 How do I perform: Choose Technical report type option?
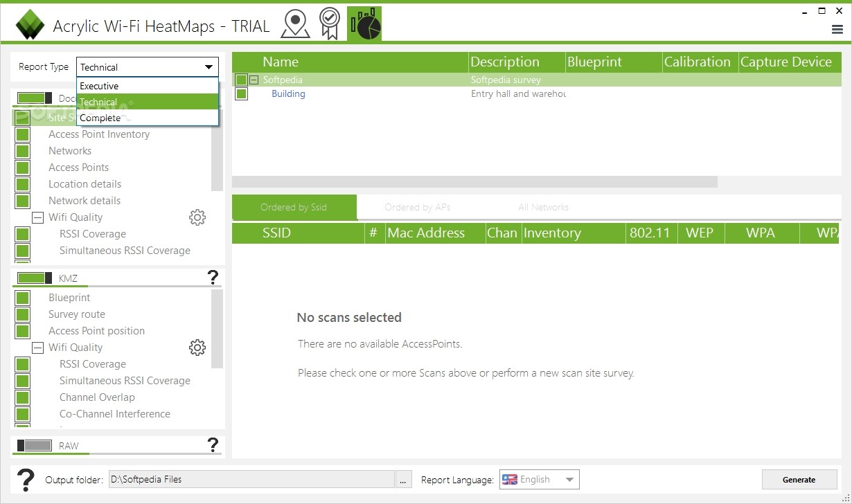(x=148, y=102)
